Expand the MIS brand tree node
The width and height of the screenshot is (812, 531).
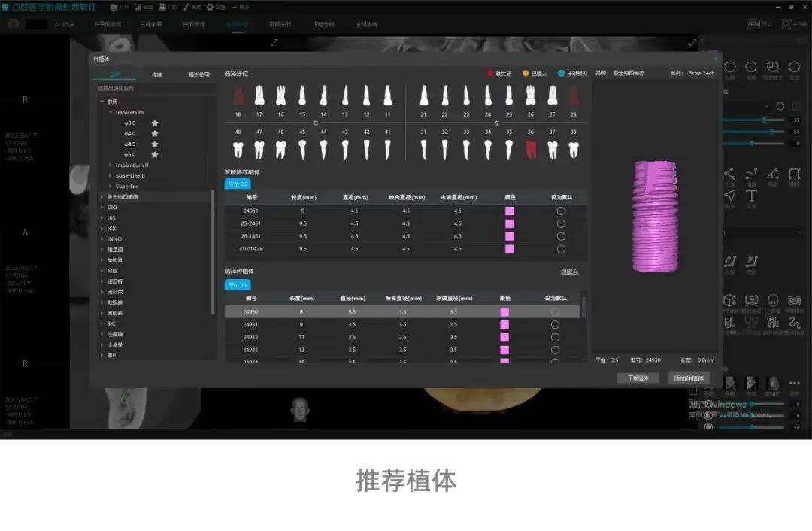click(x=102, y=271)
